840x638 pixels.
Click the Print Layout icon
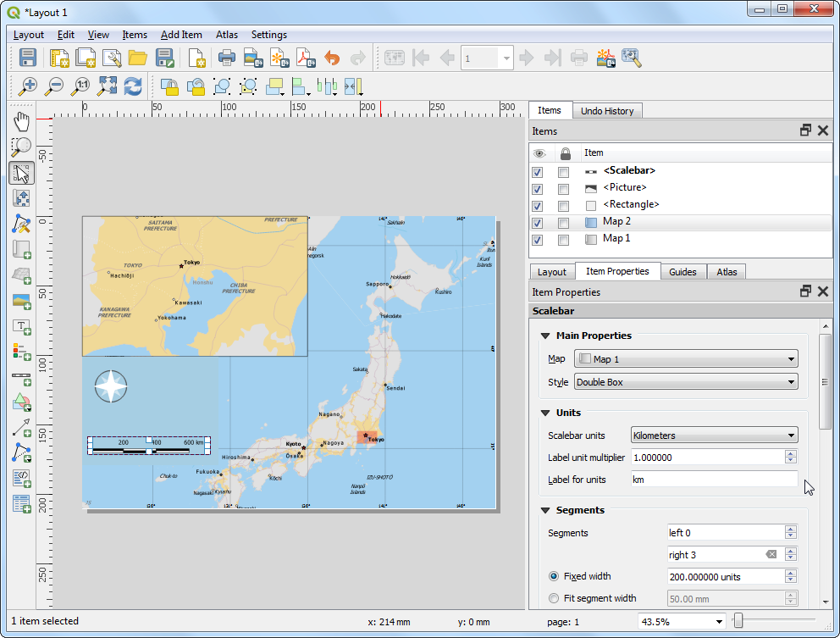(226, 58)
